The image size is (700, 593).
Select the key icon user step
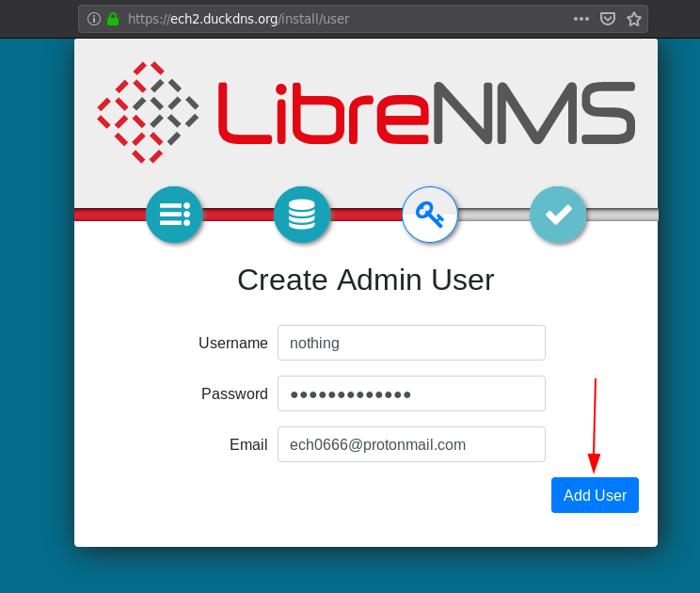430,215
